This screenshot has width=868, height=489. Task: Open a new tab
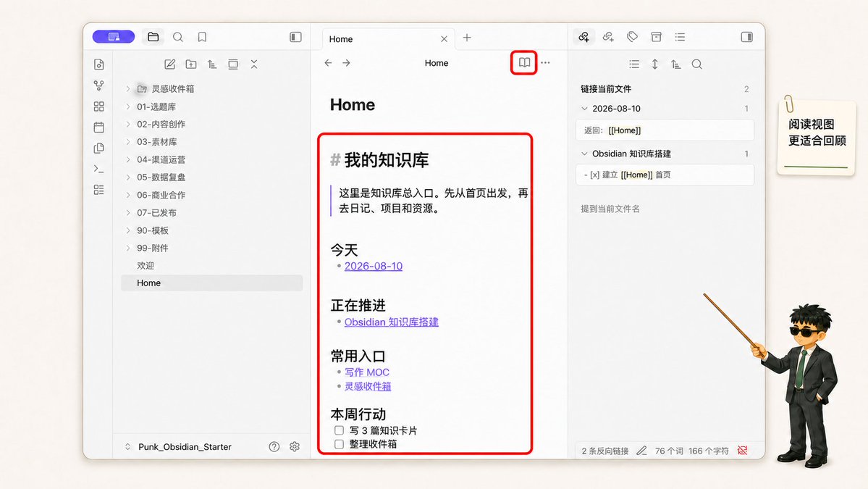467,38
